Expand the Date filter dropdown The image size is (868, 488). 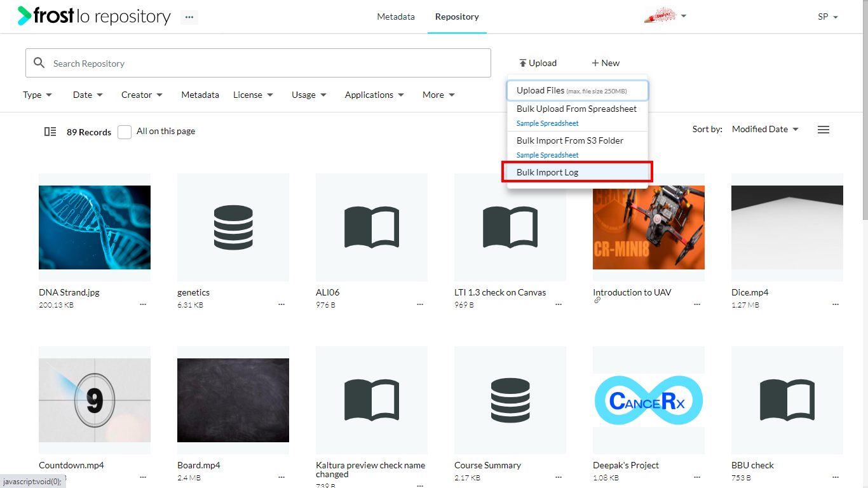pyautogui.click(x=88, y=95)
